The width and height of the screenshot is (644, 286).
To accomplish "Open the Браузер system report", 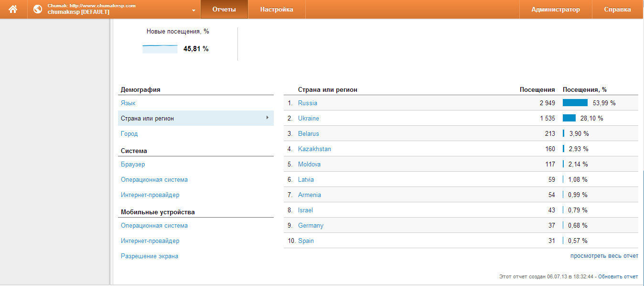I will (x=133, y=164).
